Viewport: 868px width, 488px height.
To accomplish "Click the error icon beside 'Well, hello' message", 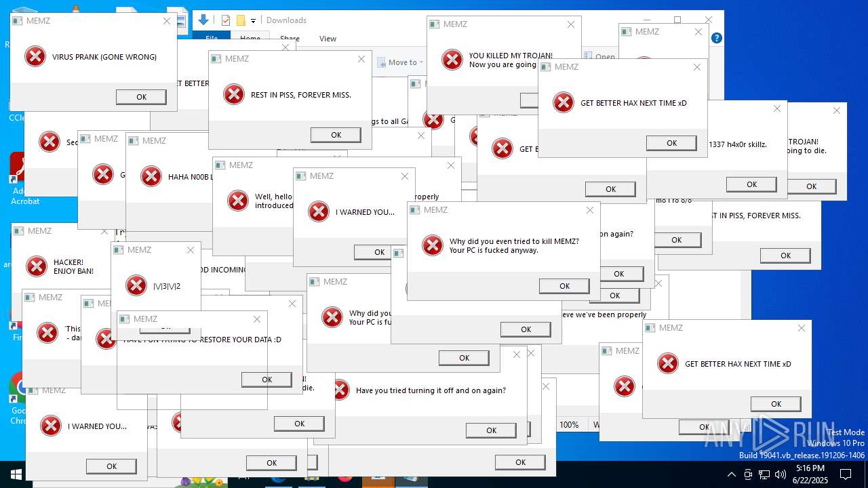I will 238,201.
